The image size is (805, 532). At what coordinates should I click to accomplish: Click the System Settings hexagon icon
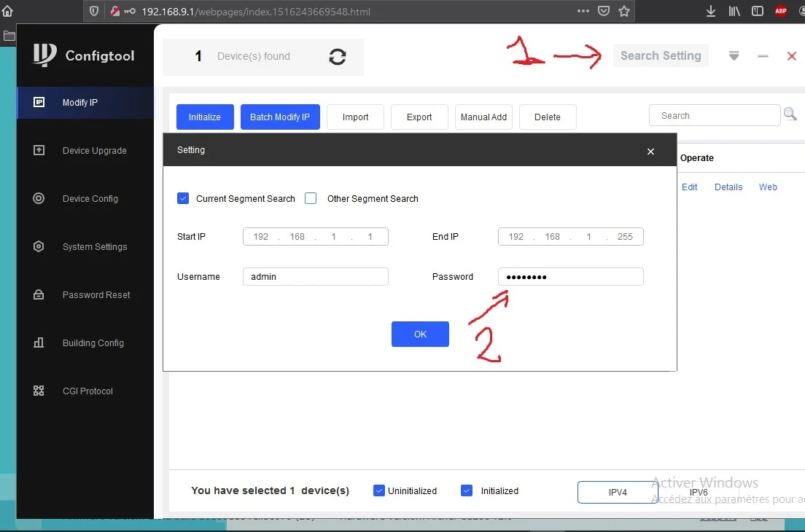point(39,247)
